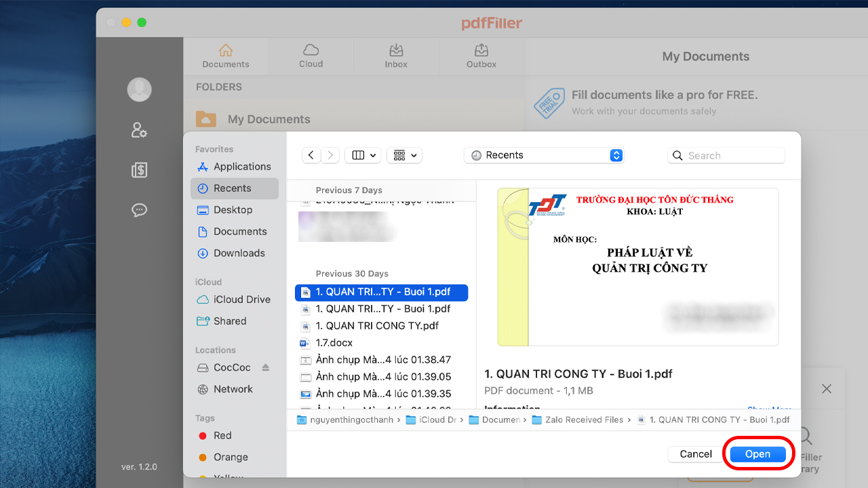868x488 pixels.
Task: Select My Documents folder in pdfFiller
Action: click(354, 119)
